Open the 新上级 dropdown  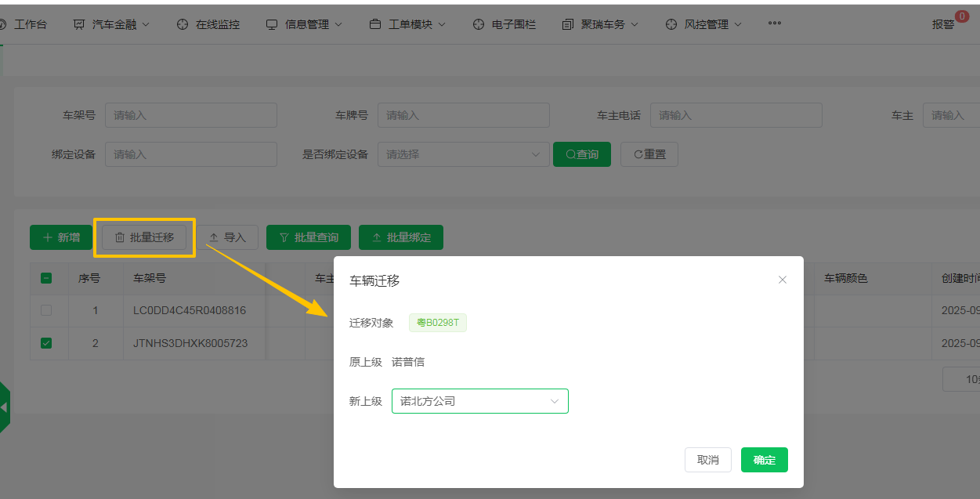click(479, 401)
